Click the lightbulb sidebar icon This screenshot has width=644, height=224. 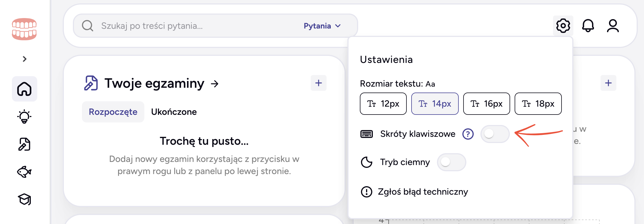[24, 117]
